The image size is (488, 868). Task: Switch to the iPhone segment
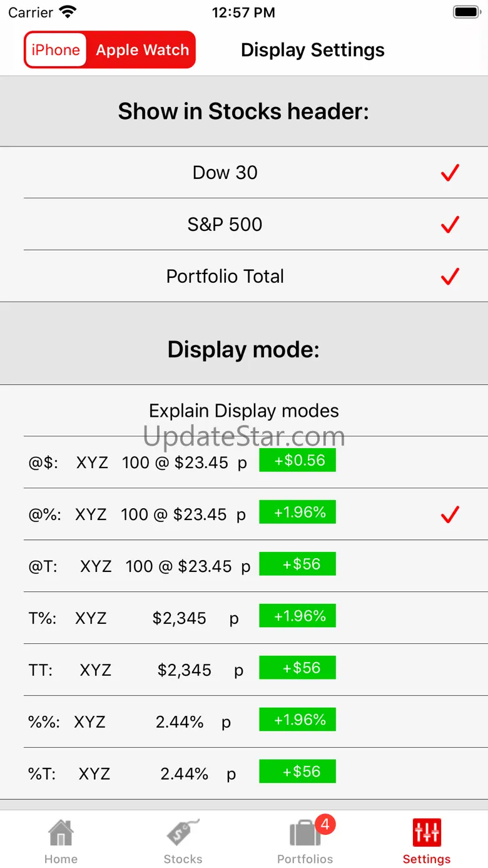pos(56,50)
